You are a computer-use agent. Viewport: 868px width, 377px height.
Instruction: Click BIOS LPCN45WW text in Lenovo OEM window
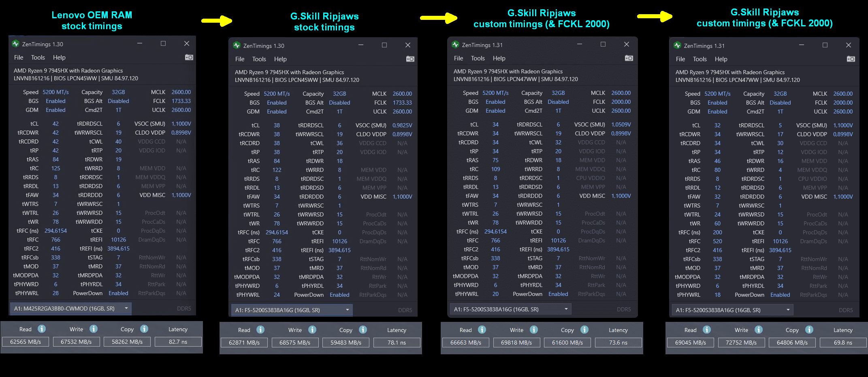click(x=75, y=78)
